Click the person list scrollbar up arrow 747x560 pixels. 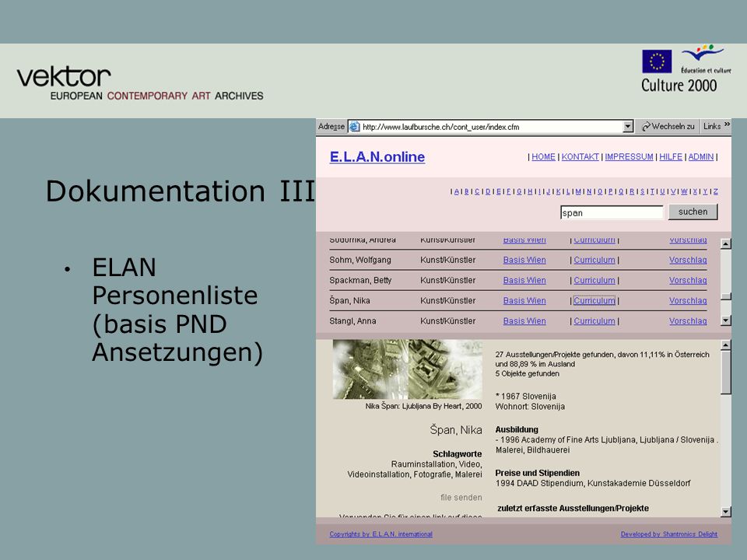coord(725,243)
